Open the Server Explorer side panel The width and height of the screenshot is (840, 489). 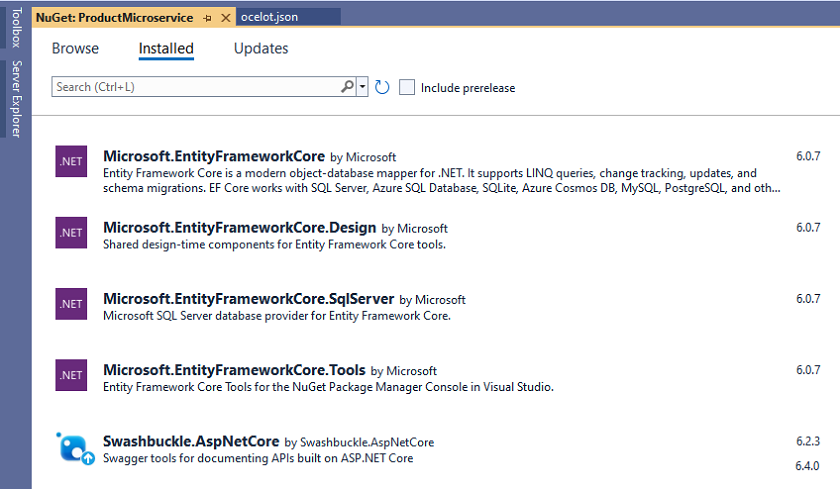[15, 98]
